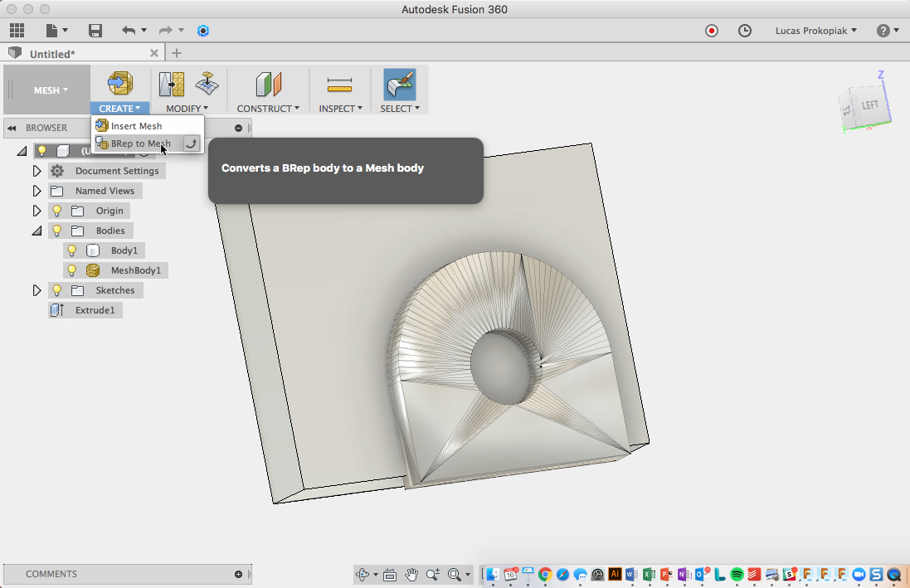Undo the last action
Image resolution: width=910 pixels, height=588 pixels.
tap(129, 30)
